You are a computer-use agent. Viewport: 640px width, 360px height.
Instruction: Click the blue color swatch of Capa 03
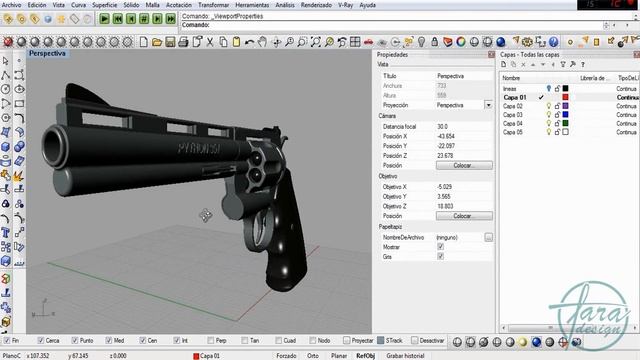tap(565, 115)
